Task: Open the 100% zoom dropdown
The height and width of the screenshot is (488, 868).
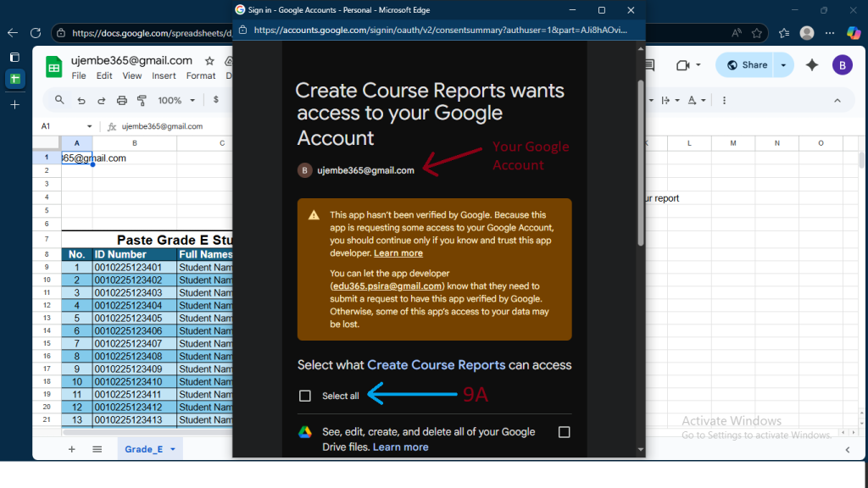Action: tap(176, 100)
